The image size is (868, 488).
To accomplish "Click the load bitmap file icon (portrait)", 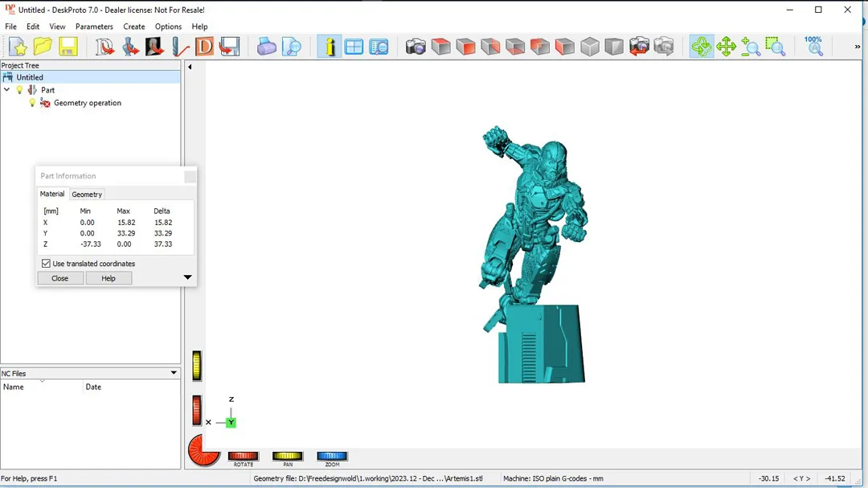I will tap(155, 47).
